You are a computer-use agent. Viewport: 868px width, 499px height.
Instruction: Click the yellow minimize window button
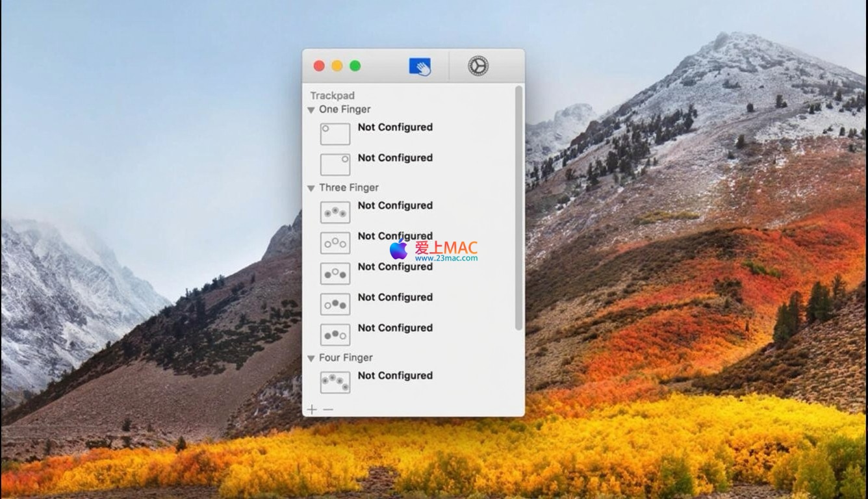[337, 66]
